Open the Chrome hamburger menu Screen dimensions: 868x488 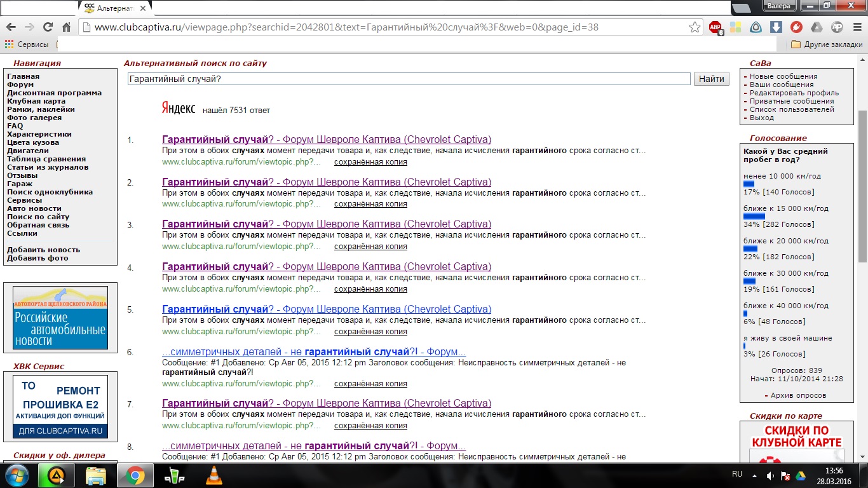(x=856, y=27)
